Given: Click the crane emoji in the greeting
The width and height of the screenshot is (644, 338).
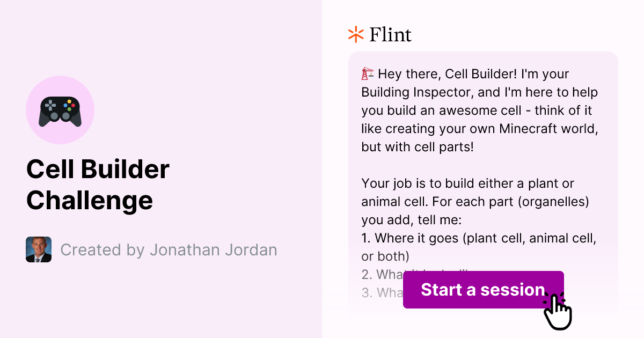Looking at the screenshot, I should (367, 73).
